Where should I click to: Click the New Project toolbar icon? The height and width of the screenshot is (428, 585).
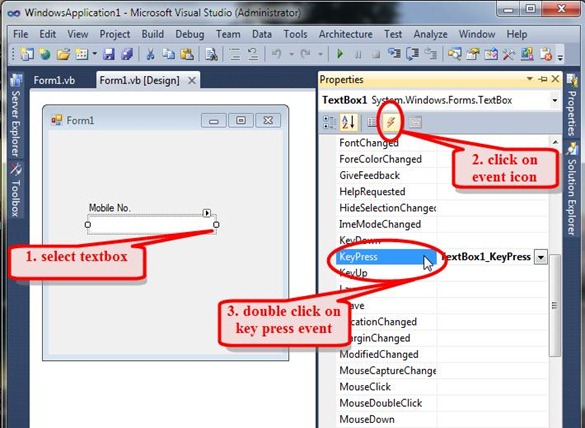26,54
